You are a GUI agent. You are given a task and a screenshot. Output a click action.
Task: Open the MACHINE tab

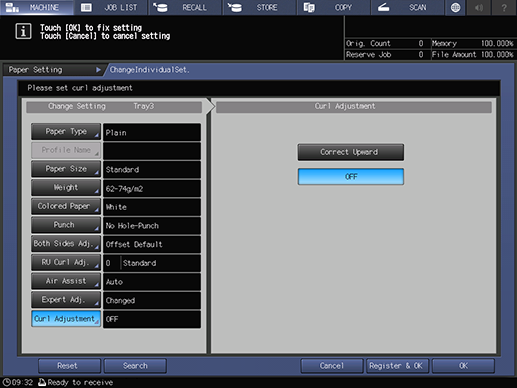tap(37, 7)
